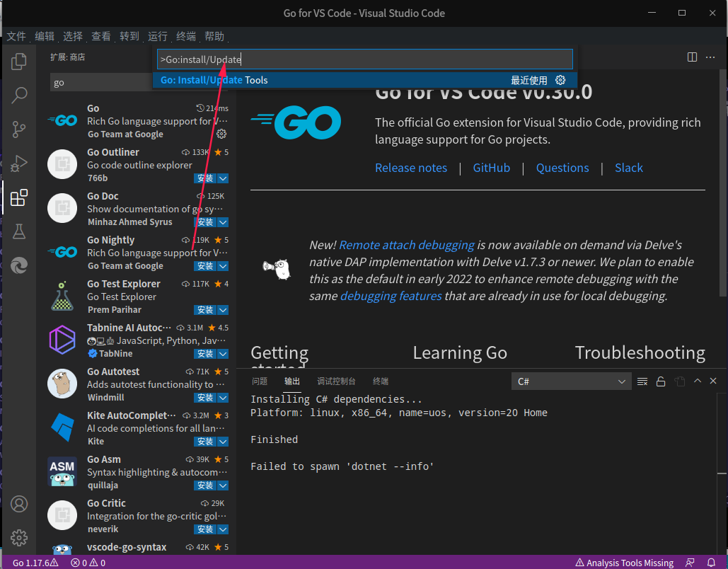Viewport: 728px width, 569px height.
Task: Open the 查看 menu
Action: [101, 36]
